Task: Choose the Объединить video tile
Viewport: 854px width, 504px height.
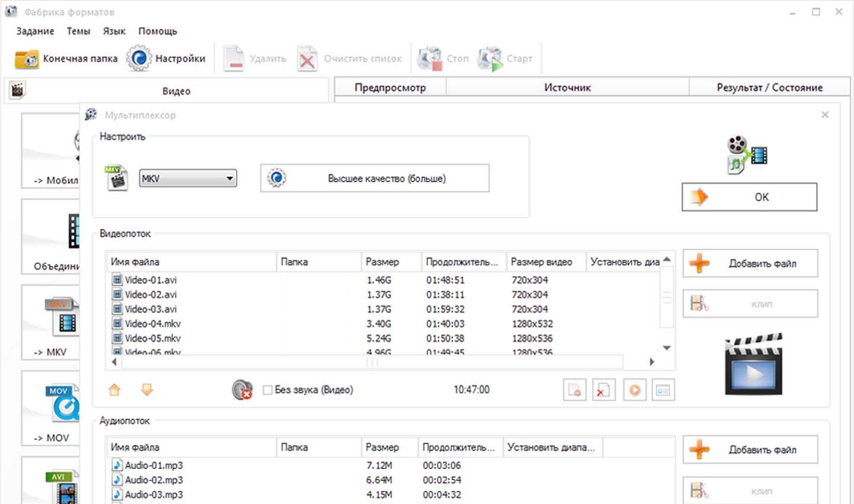Action: click(51, 237)
